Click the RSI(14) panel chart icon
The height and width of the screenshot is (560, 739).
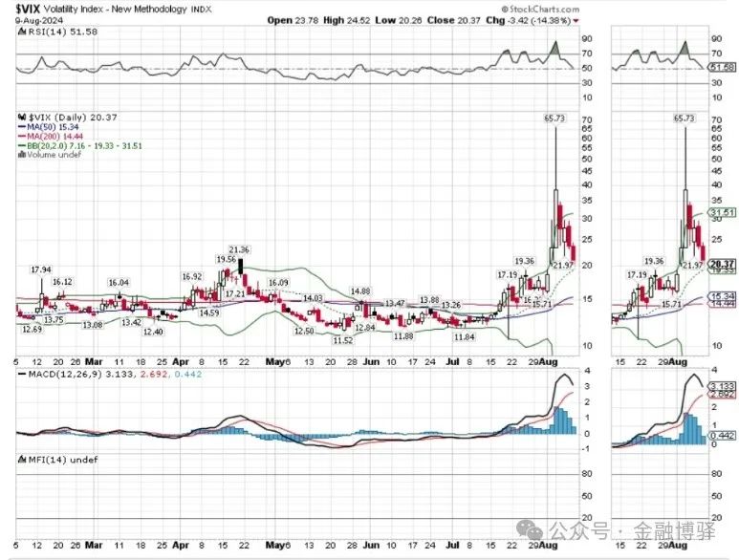tap(22, 32)
